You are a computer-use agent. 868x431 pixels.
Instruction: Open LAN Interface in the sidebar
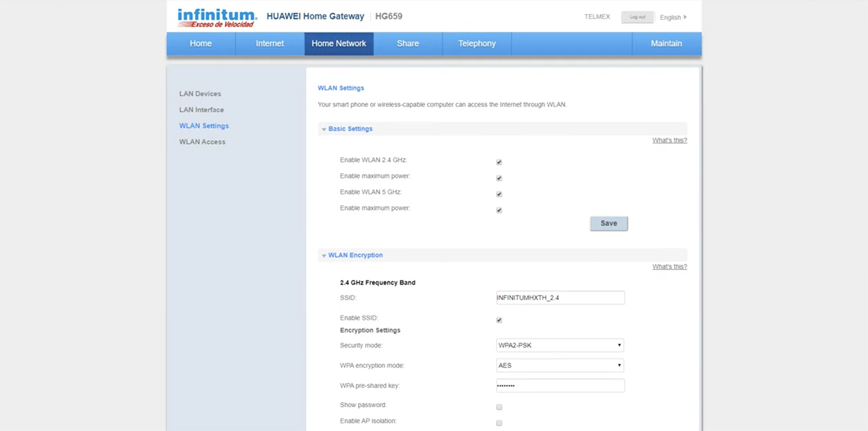(x=201, y=109)
